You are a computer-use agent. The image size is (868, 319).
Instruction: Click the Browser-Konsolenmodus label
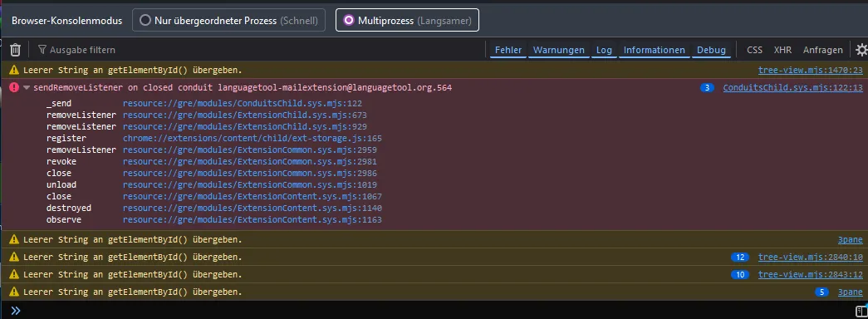67,21
